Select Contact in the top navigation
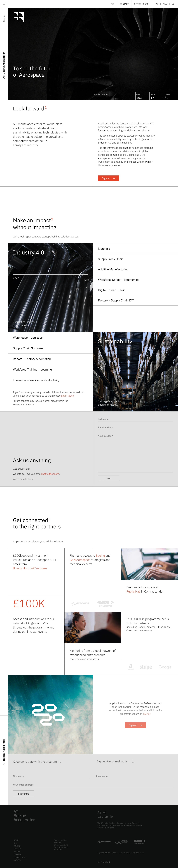178x868 pixels. 124,4
